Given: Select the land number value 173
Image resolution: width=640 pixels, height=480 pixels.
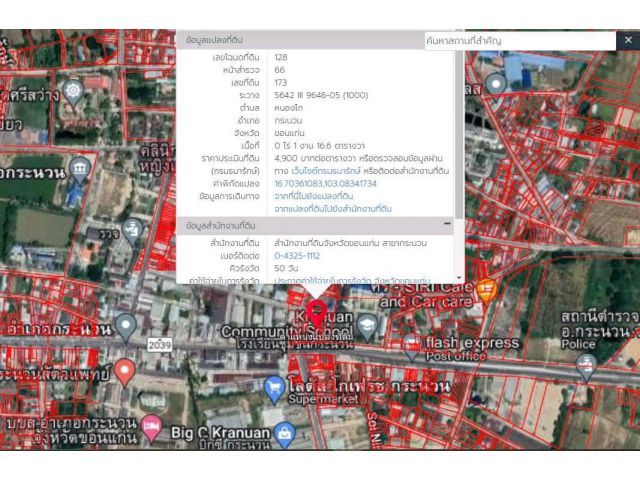Looking at the screenshot, I should pyautogui.click(x=280, y=82).
